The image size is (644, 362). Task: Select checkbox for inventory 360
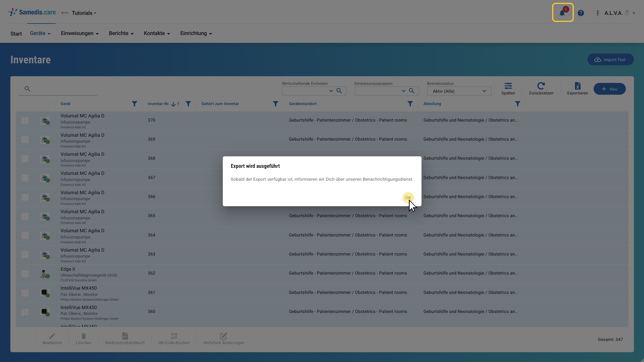coord(25,312)
